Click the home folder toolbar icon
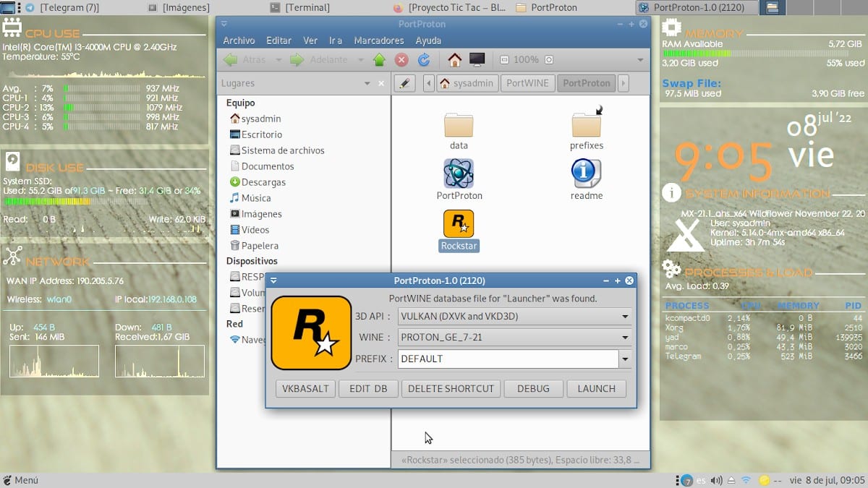 pyautogui.click(x=454, y=60)
